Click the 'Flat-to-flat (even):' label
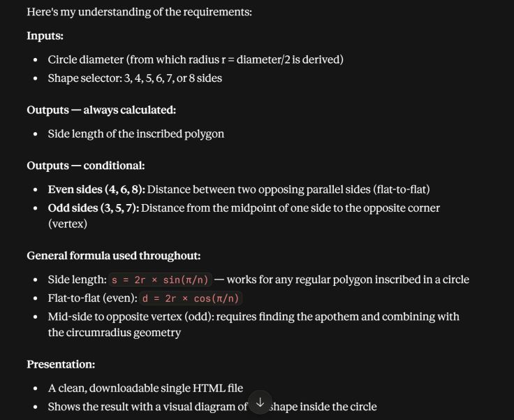This screenshot has width=514, height=420. [92, 298]
